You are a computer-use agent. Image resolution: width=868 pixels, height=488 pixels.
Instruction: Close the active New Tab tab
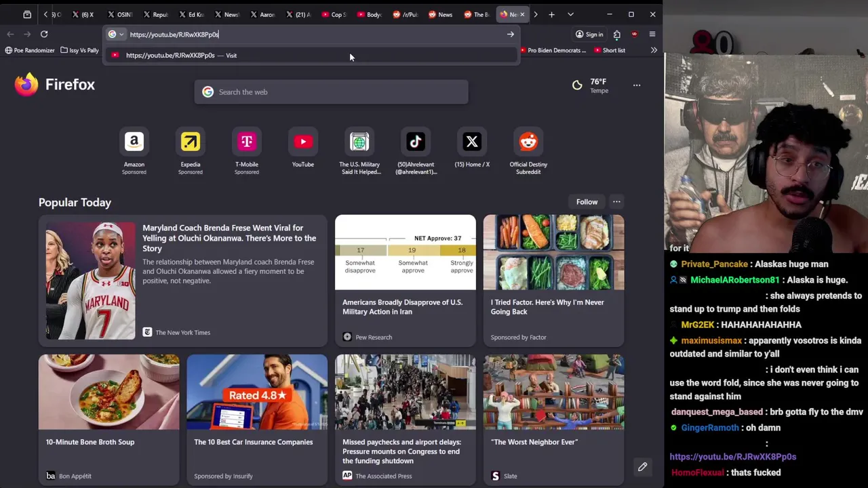[x=522, y=14]
